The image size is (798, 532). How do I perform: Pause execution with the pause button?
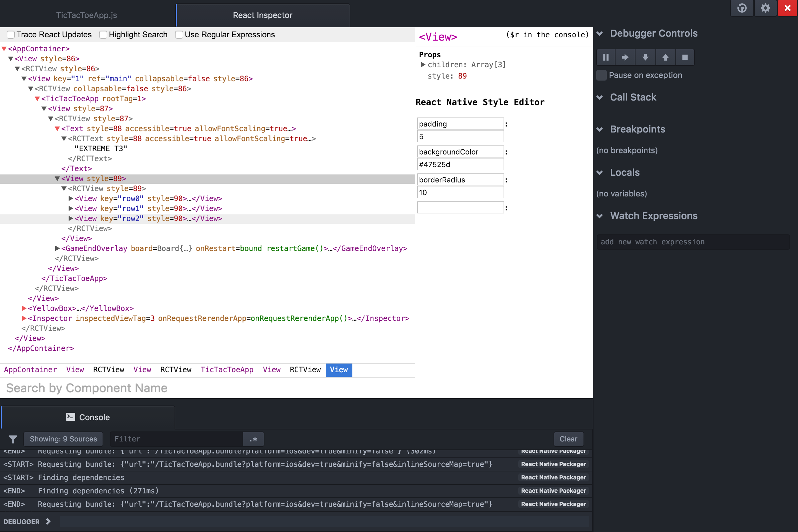[605, 57]
